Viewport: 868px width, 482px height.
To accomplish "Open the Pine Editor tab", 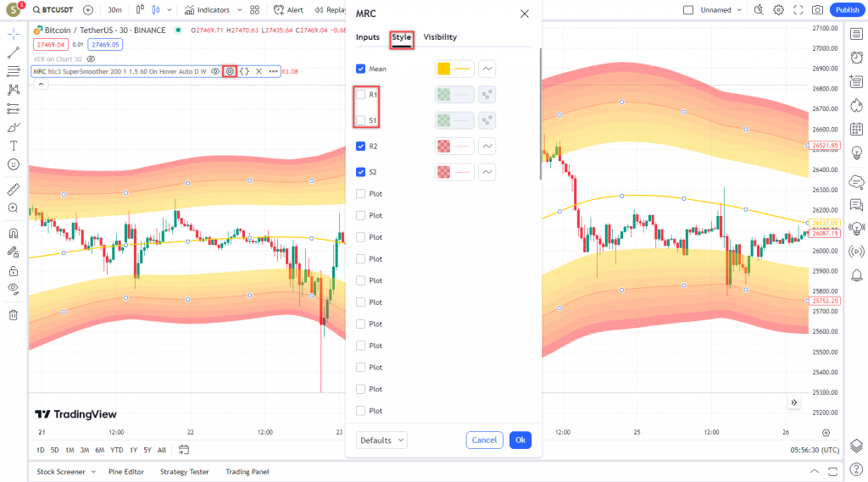I will [x=126, y=472].
